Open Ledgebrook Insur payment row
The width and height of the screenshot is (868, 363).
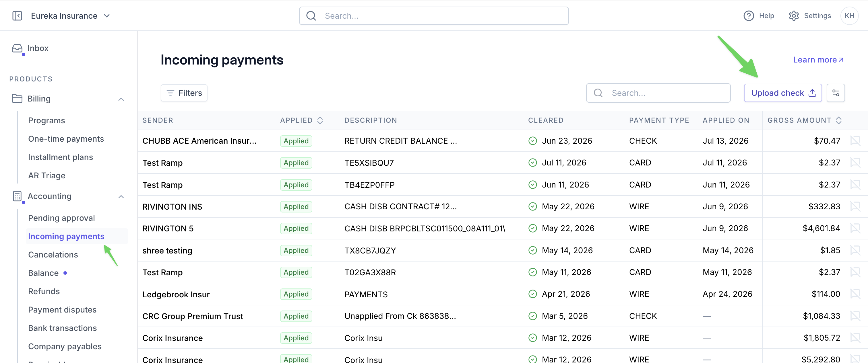tap(502, 294)
